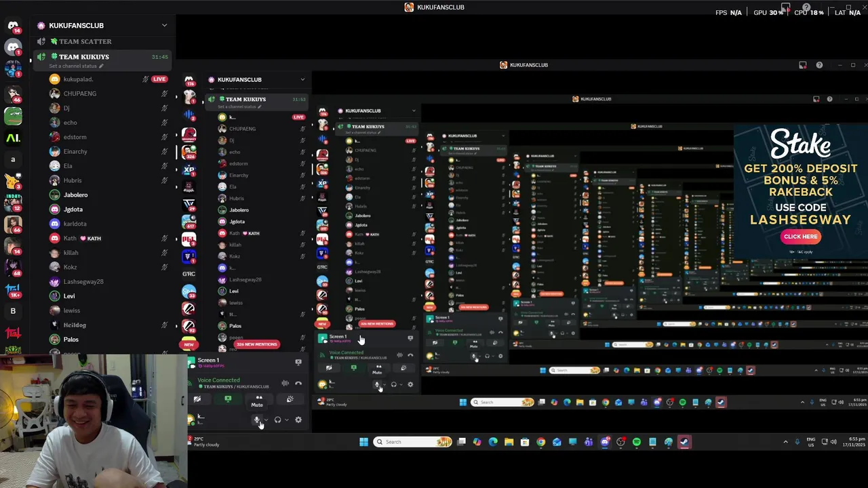Click the bottom taskbar Search box
868x488 pixels.
(x=413, y=442)
